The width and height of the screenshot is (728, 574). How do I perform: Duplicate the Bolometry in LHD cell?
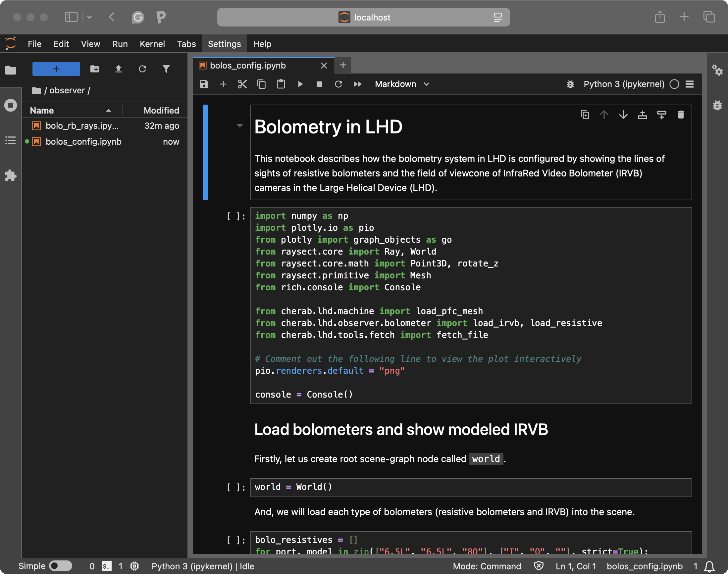(x=585, y=115)
